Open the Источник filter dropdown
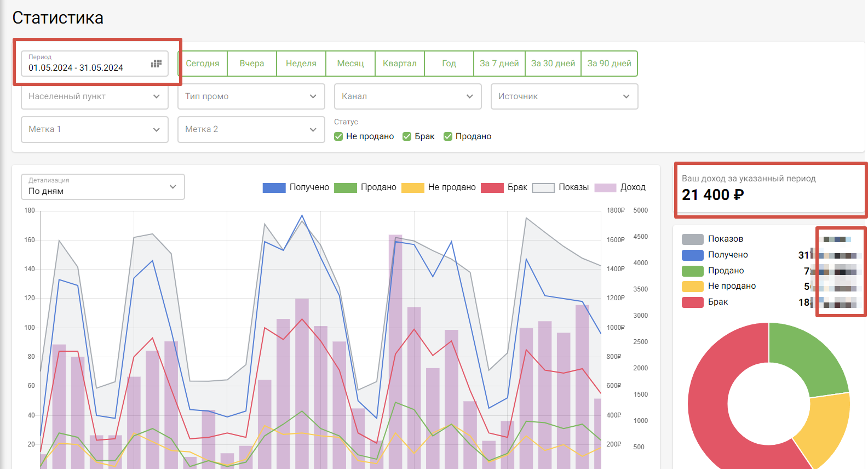The height and width of the screenshot is (469, 868). [564, 96]
